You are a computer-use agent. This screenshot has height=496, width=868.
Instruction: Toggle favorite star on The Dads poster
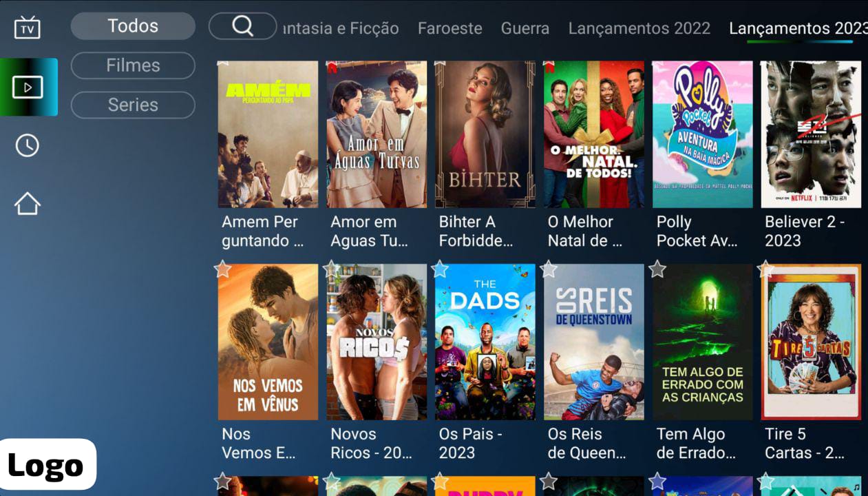point(440,269)
